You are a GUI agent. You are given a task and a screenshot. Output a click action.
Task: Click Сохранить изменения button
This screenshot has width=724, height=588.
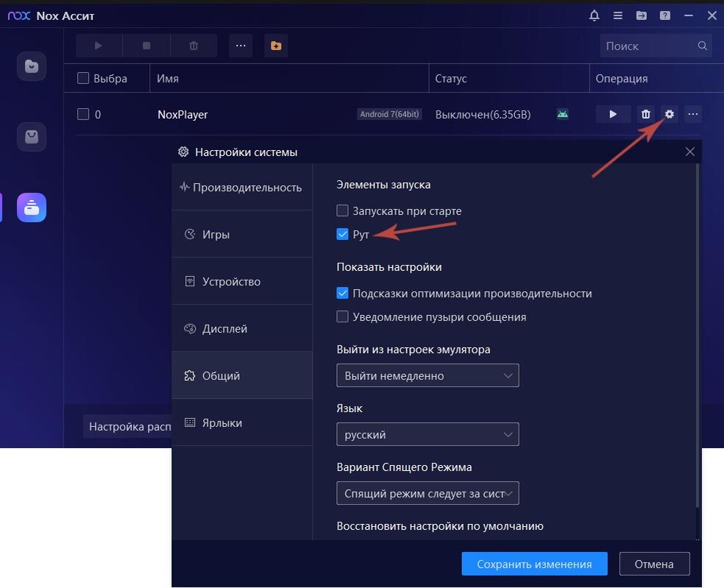pos(534,564)
